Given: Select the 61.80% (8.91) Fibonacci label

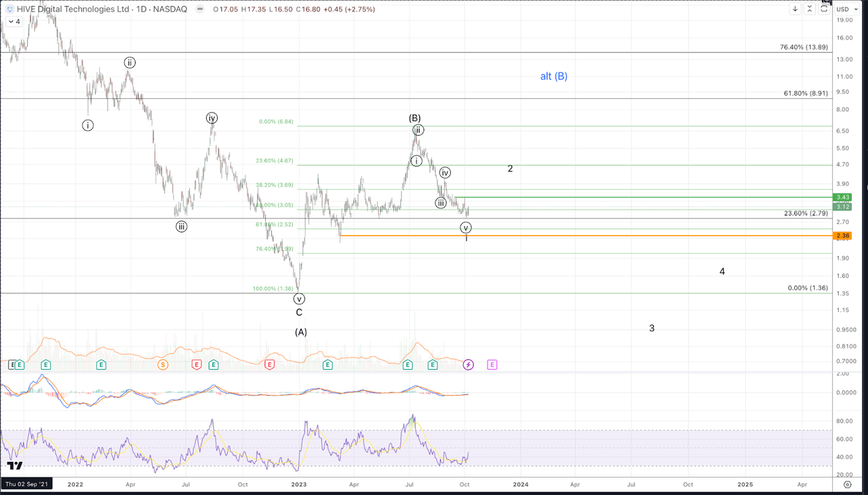Looking at the screenshot, I should pos(806,94).
